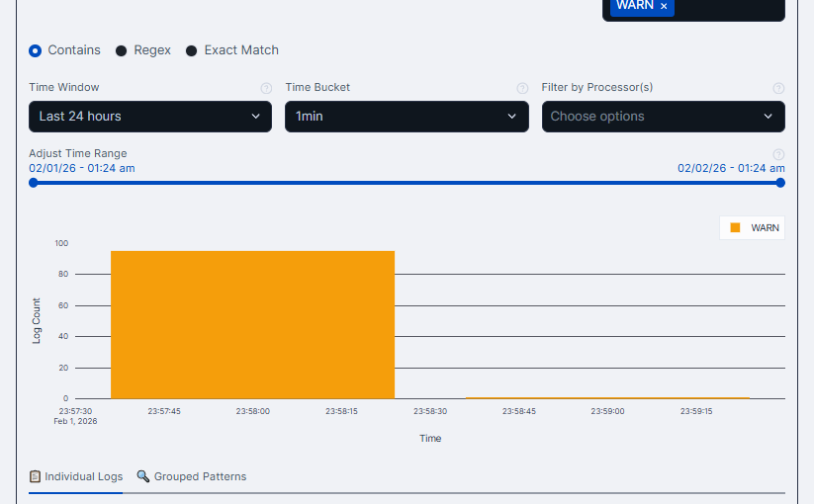Click the Grouped Patterns magnifier icon
The height and width of the screenshot is (504, 814).
click(143, 476)
